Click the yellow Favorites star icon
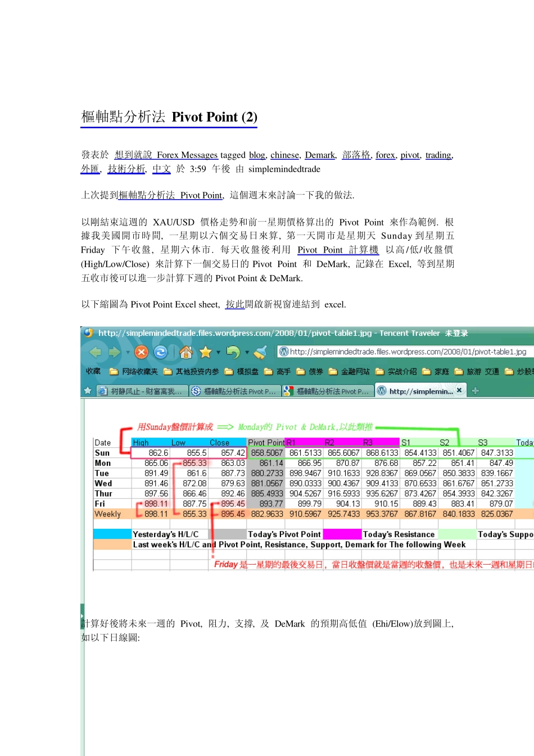 pos(206,352)
